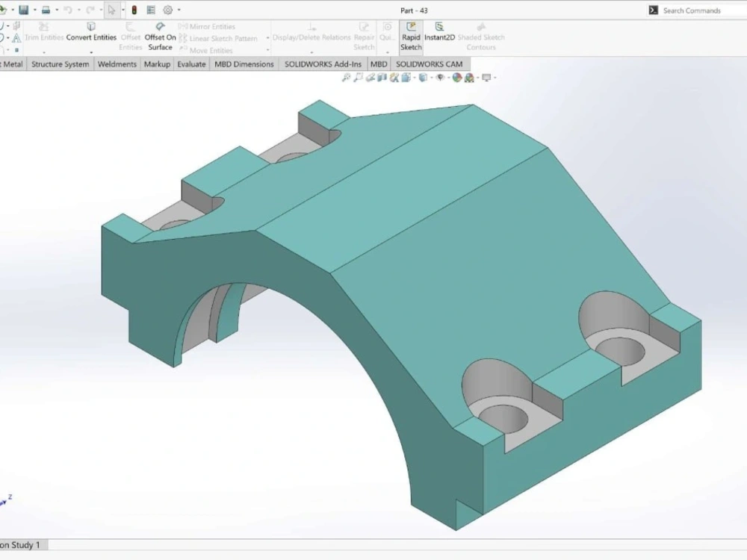The width and height of the screenshot is (747, 560).
Task: Switch to SOLIDWORKS CAM tab
Action: (x=429, y=64)
